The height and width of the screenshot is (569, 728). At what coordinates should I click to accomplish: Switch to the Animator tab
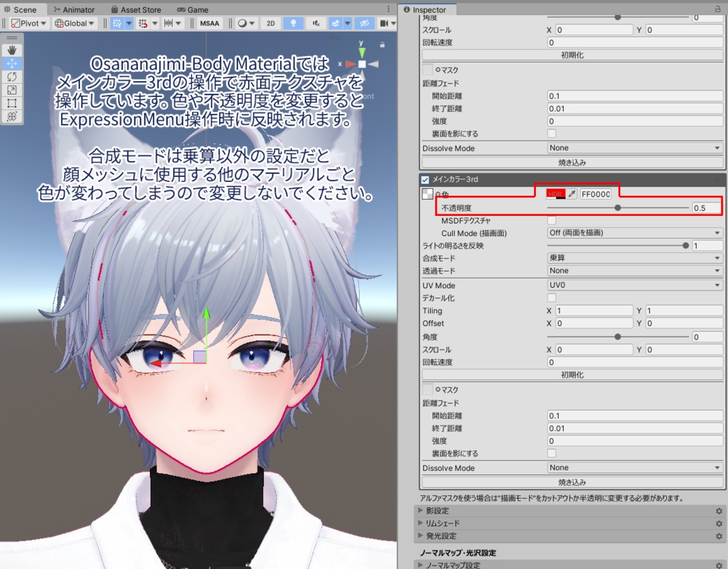(74, 9)
